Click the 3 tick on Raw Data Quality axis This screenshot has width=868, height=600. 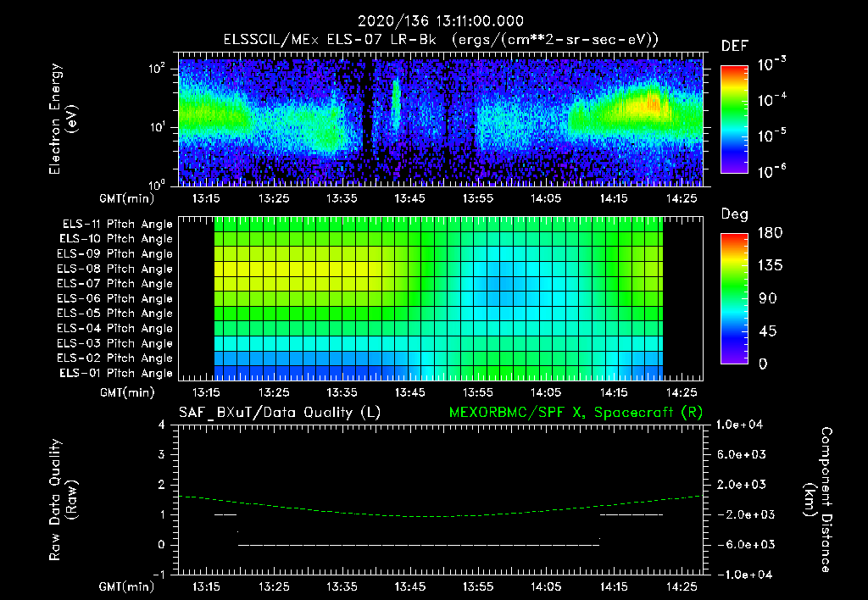tap(162, 454)
